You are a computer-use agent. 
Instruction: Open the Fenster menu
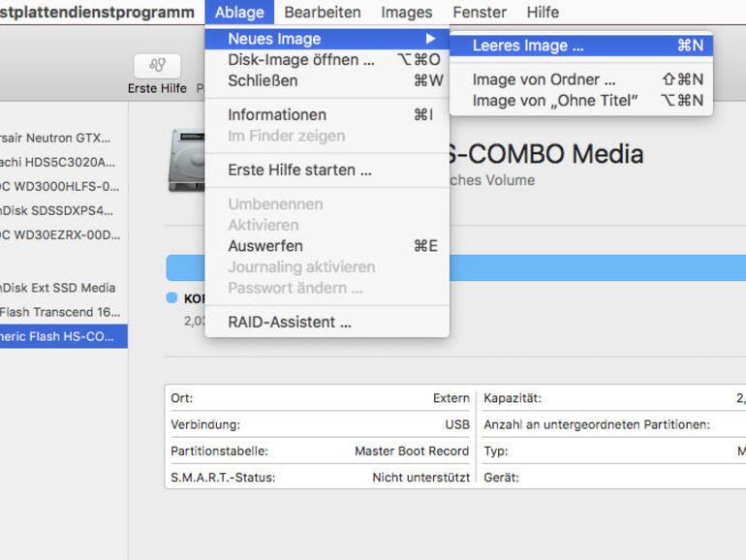tap(480, 12)
